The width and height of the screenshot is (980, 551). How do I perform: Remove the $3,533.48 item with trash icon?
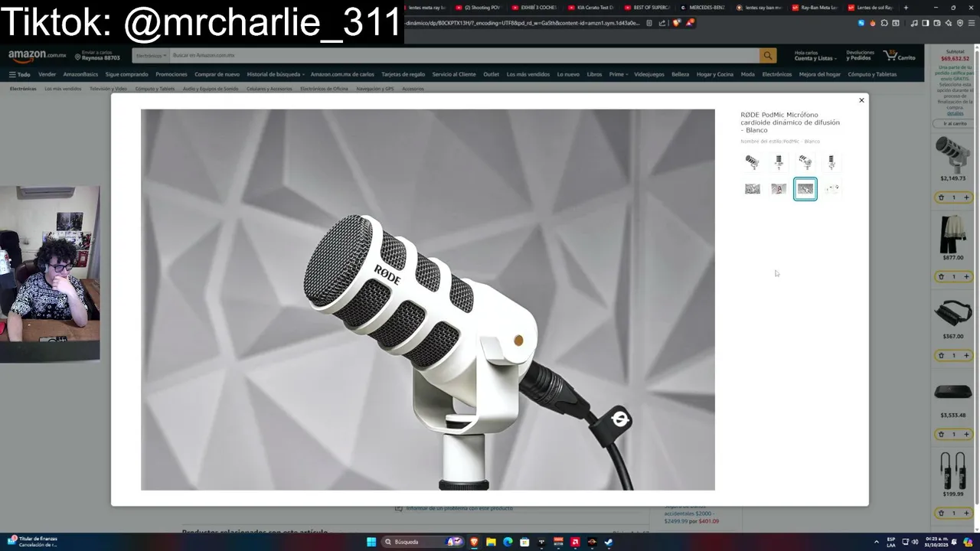(x=941, y=434)
